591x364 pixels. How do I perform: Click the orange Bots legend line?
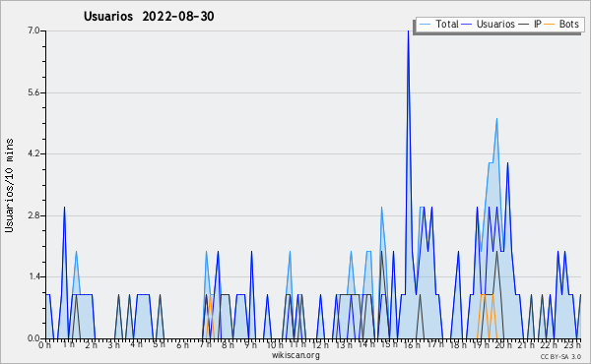[550, 24]
